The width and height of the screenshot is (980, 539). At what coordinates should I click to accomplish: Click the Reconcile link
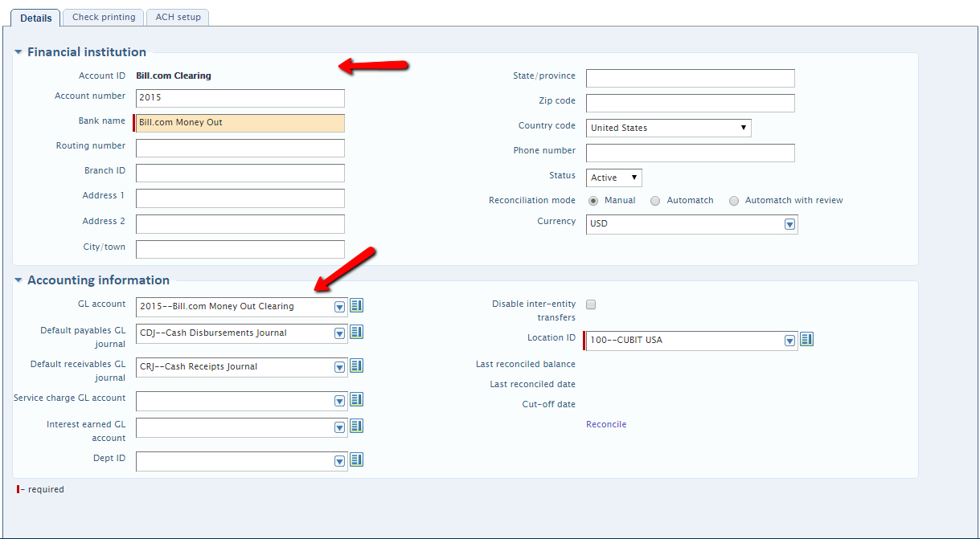(606, 424)
